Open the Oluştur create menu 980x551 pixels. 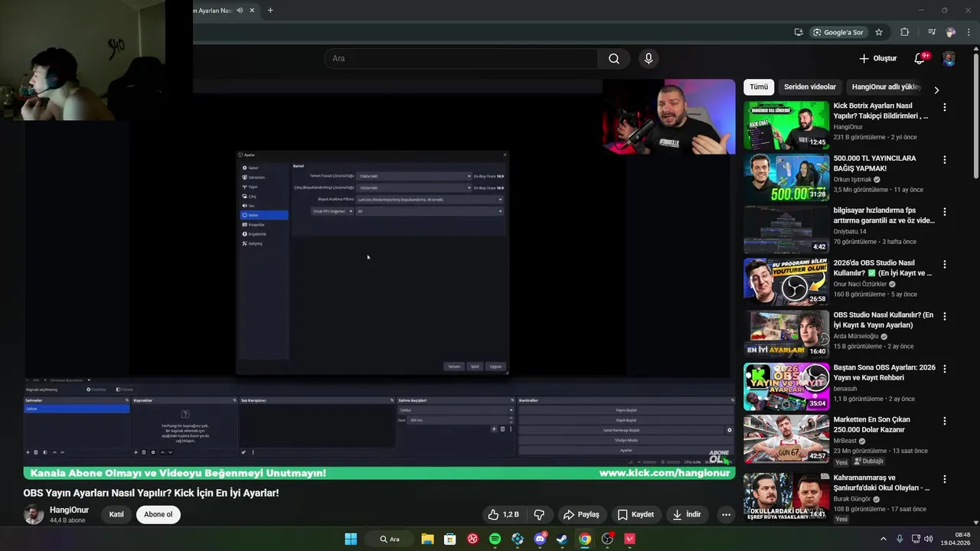pos(877,58)
